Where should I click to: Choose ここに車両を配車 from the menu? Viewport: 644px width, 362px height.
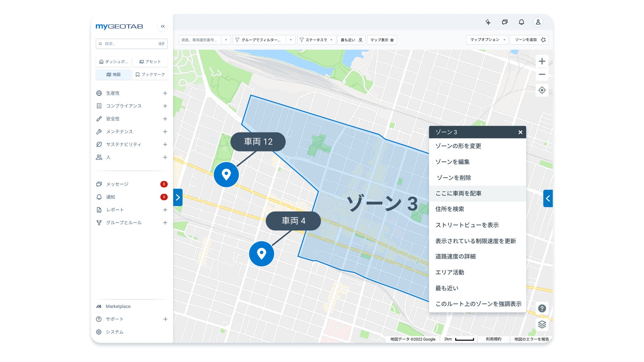coord(477,193)
